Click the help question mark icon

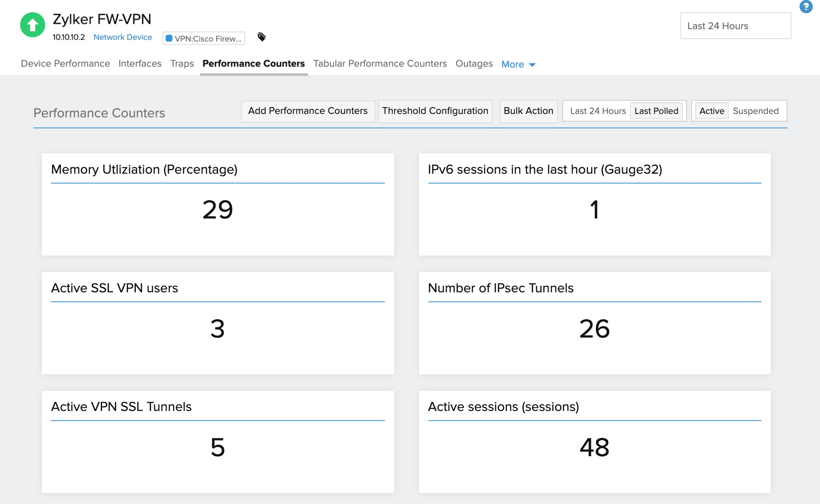point(807,6)
